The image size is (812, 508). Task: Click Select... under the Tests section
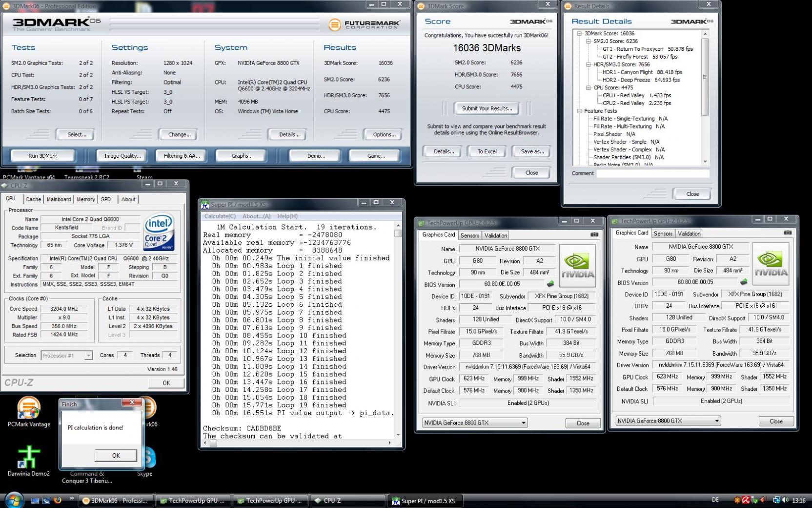77,134
